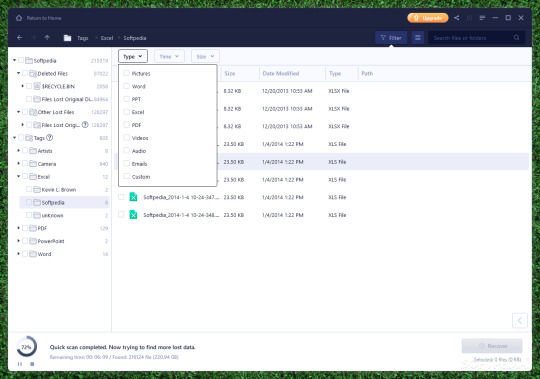Screen dimensions: 540x379
Task: Click the folder icon in breadcrumb
Action: [68, 38]
